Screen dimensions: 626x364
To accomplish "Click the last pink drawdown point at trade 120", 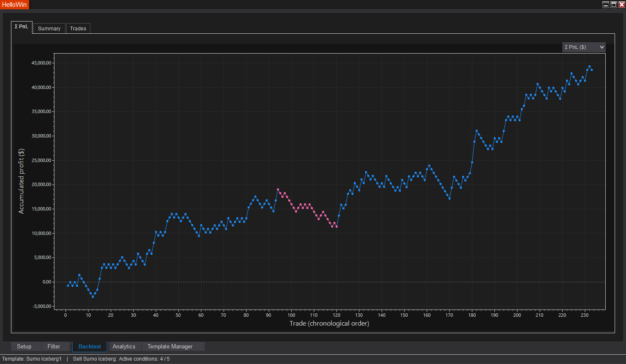I will coord(336,226).
